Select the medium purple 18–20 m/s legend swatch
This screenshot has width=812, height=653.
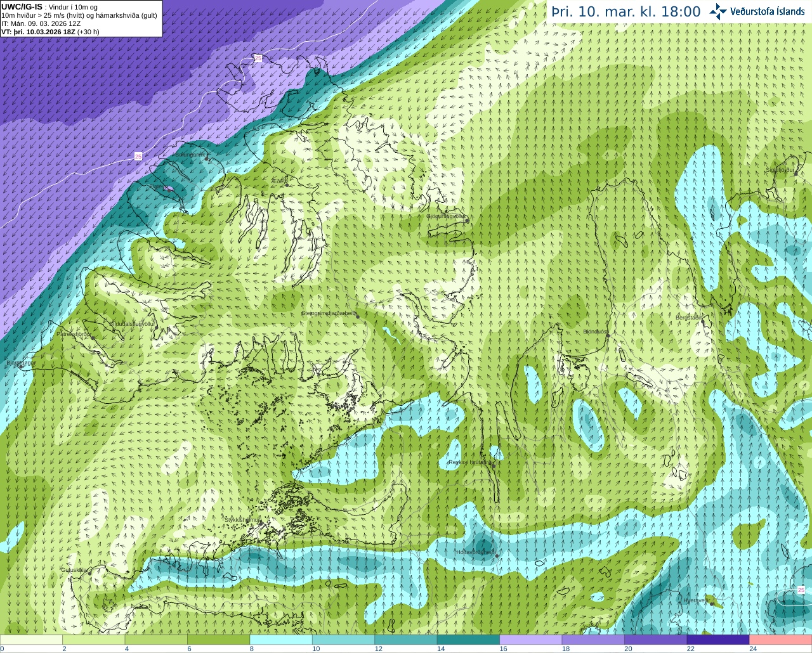pyautogui.click(x=593, y=640)
